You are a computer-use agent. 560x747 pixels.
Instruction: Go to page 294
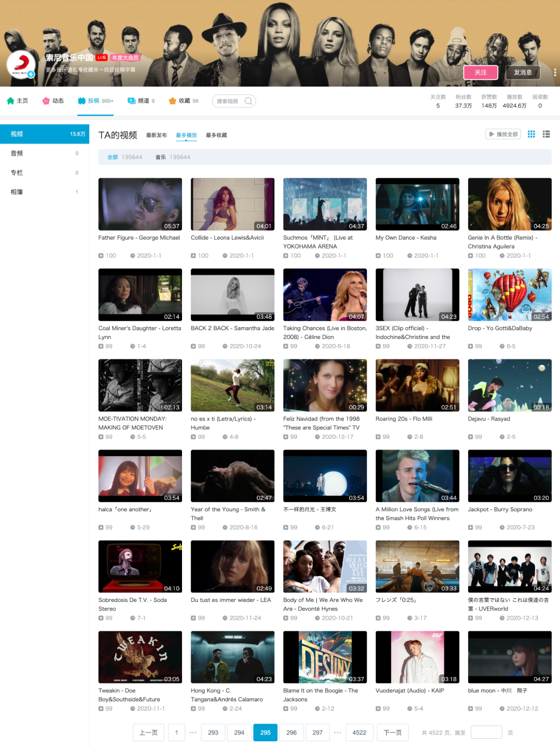click(239, 732)
